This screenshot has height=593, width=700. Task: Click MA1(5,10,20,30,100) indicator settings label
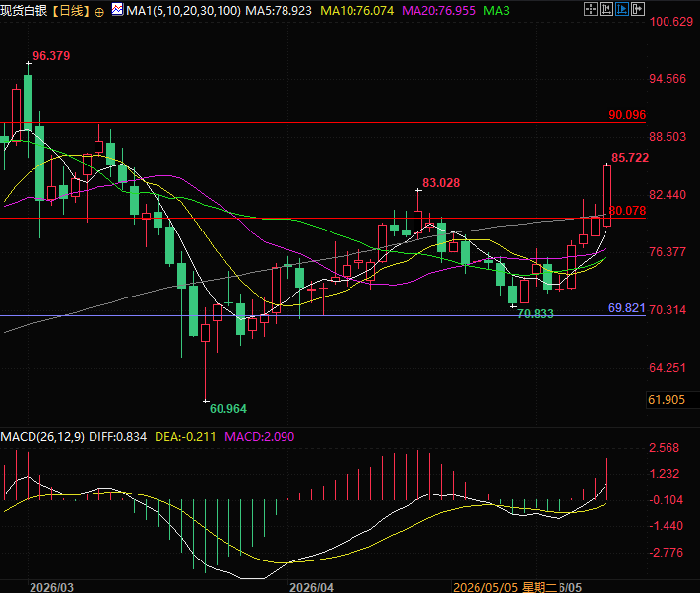[x=183, y=10]
